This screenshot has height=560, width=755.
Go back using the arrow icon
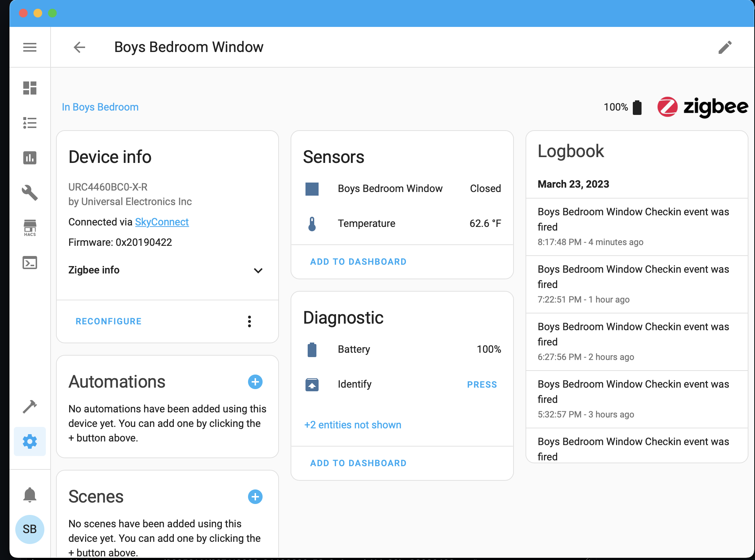79,47
